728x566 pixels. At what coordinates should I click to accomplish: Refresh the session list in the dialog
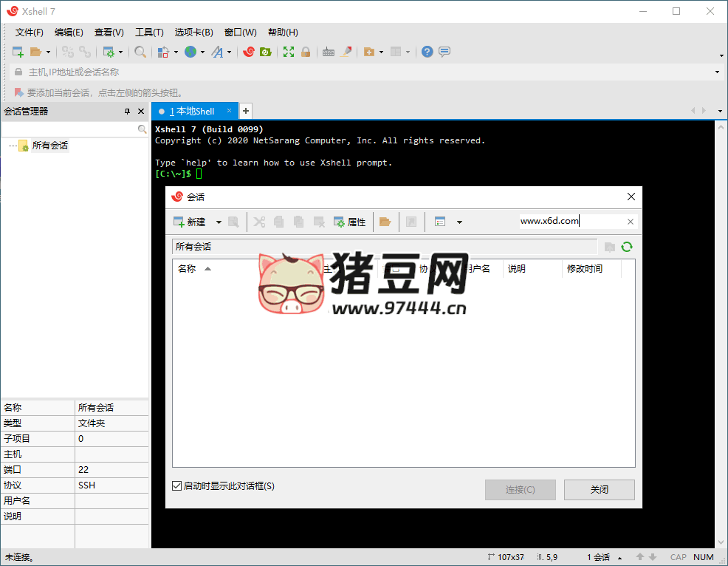click(626, 247)
